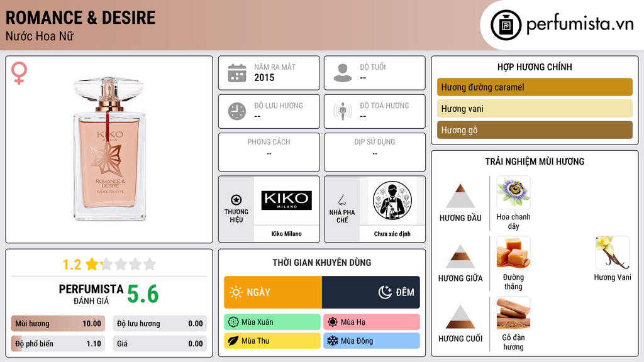Viewport: 644px width, 362px height.
Task: Click the Trải nghiệm mùi hương heading
Action: click(x=535, y=162)
